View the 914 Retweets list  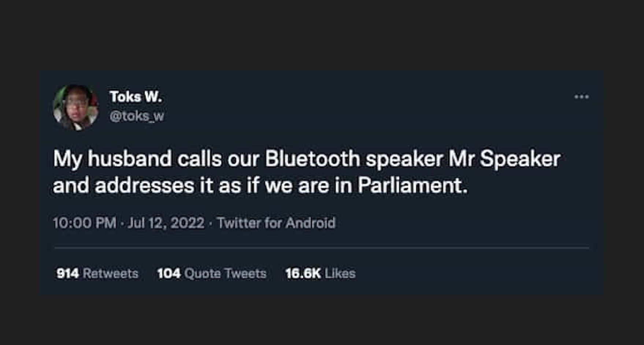click(97, 274)
